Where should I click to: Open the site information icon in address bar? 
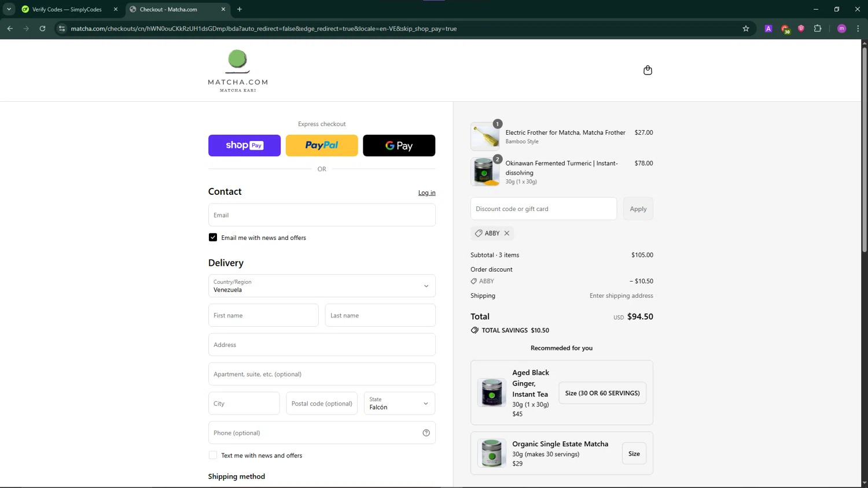(x=62, y=28)
